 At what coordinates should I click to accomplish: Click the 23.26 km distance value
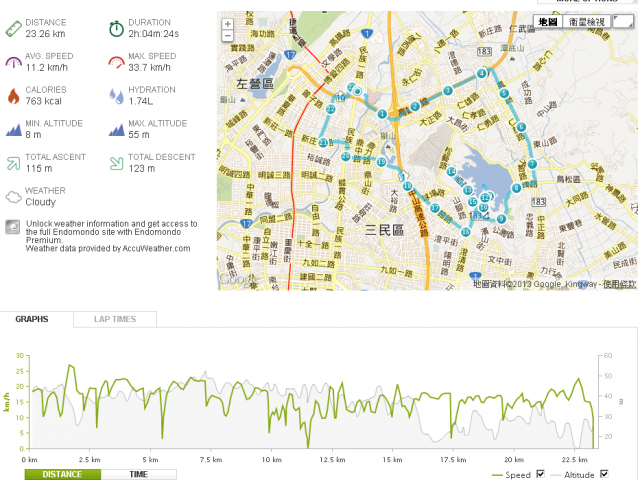45,34
